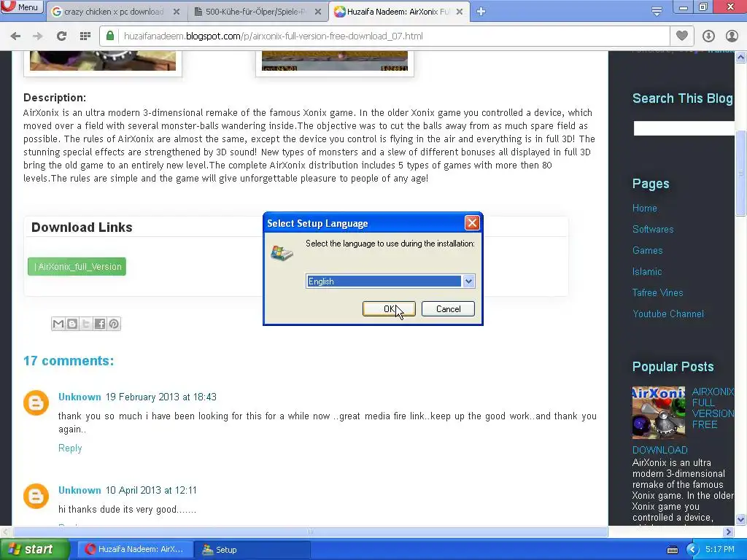Open the Youtube Channel link
Viewport: 747px width, 560px height.
tap(668, 314)
